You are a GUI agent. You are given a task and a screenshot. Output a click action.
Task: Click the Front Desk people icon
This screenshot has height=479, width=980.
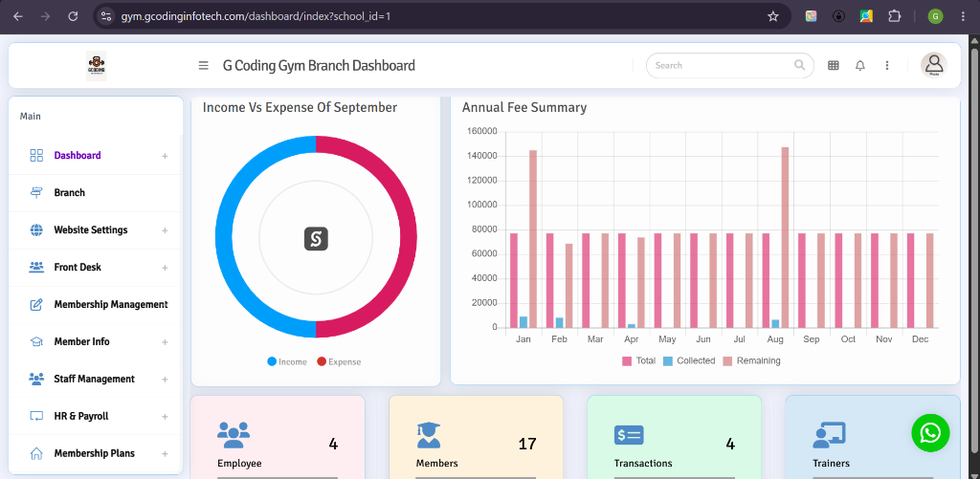[x=36, y=268]
